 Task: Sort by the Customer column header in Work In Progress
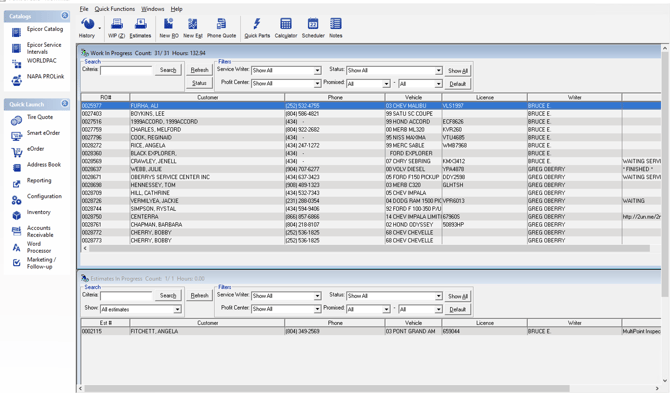tap(207, 97)
